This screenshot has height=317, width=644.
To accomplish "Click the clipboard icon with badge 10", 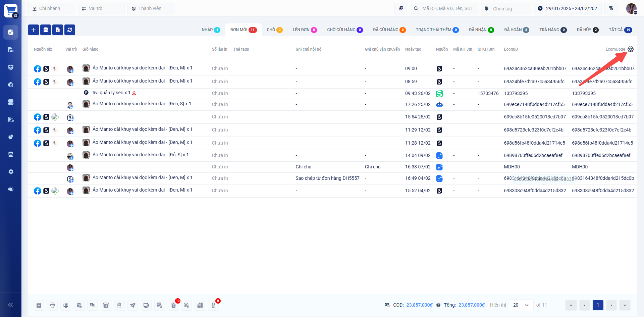I will coord(173,305).
